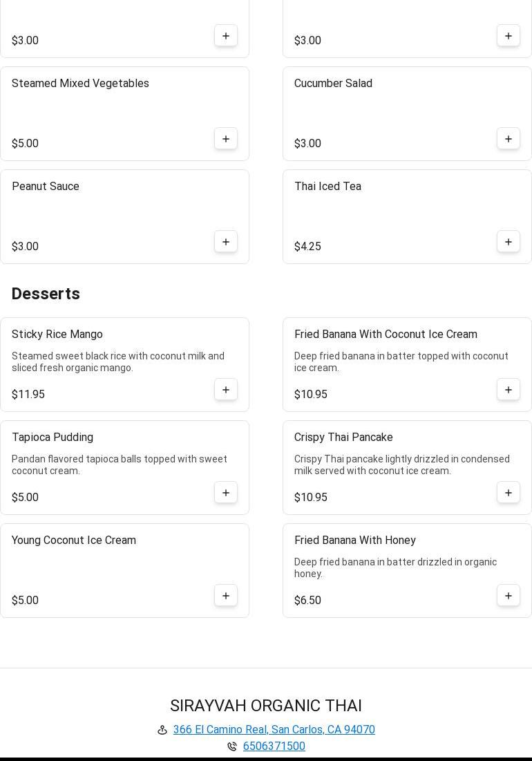532x761 pixels.
Task: Click the location pin icon by the address
Action: point(162,730)
